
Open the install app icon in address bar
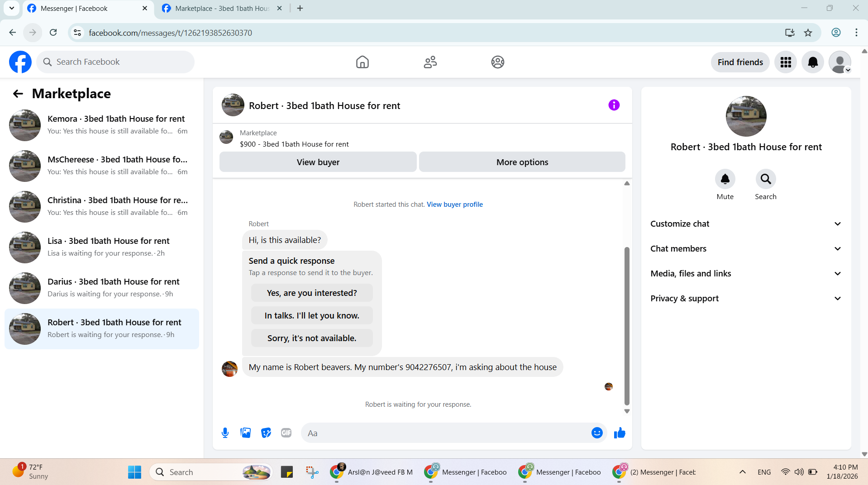tap(790, 33)
